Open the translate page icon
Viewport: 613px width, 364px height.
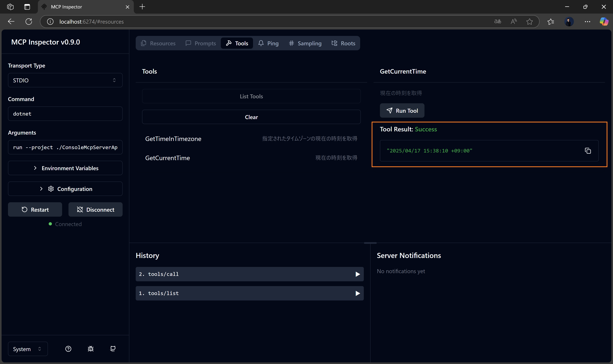(x=498, y=22)
